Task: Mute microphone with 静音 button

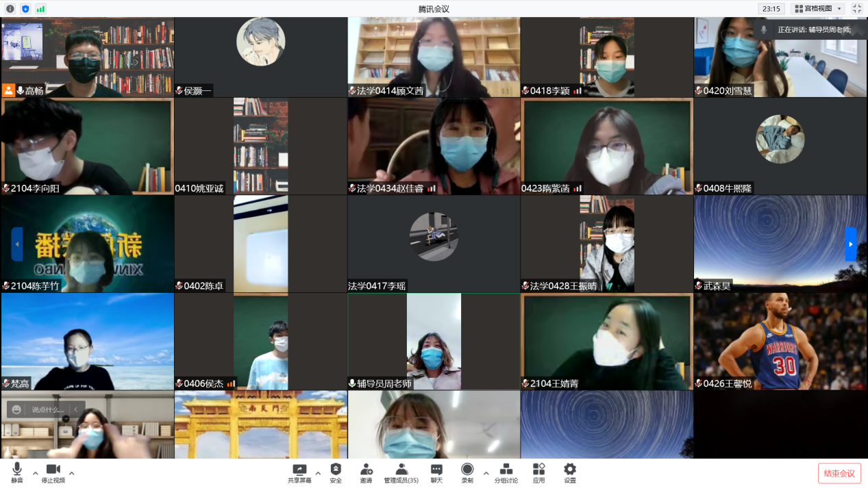Action: point(17,472)
